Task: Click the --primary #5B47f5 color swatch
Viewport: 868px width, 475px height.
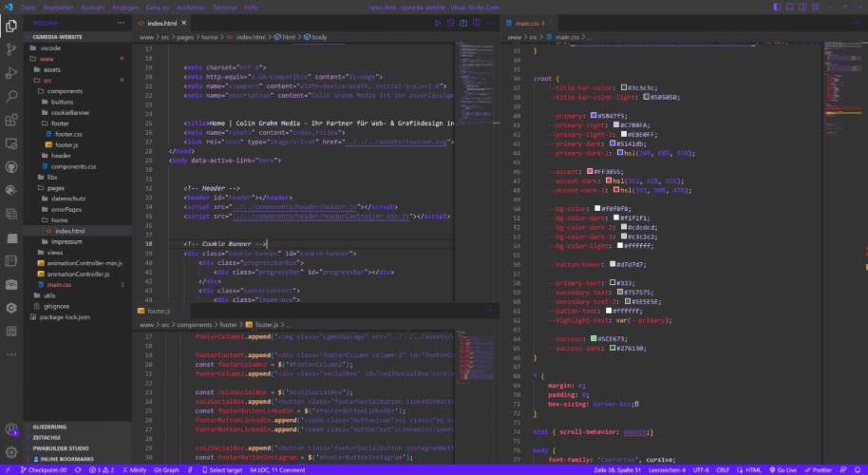Action: (x=594, y=116)
